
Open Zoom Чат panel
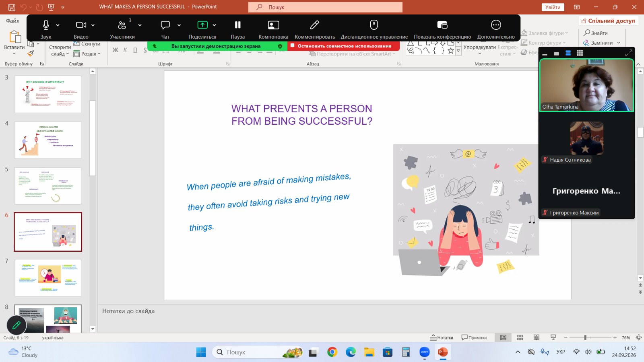pos(165,25)
